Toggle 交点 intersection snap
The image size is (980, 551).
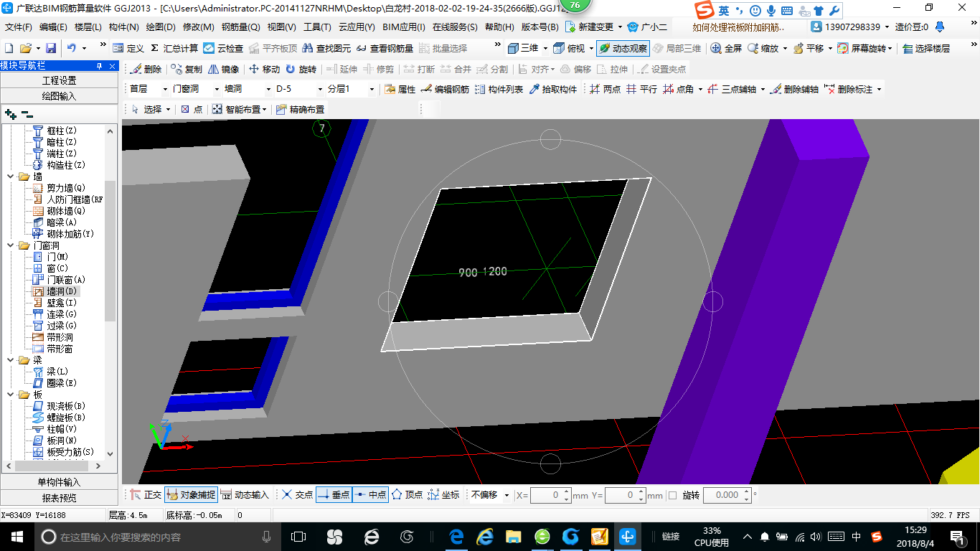[x=297, y=494]
